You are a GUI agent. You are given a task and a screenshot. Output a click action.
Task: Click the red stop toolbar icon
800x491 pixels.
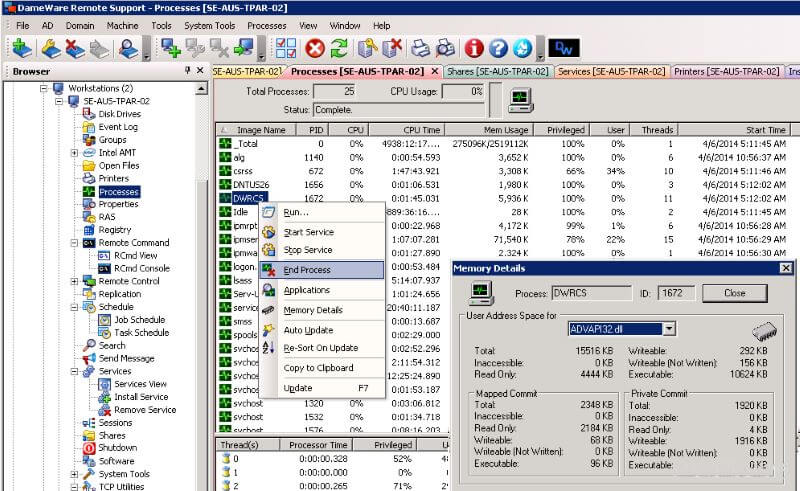[315, 48]
